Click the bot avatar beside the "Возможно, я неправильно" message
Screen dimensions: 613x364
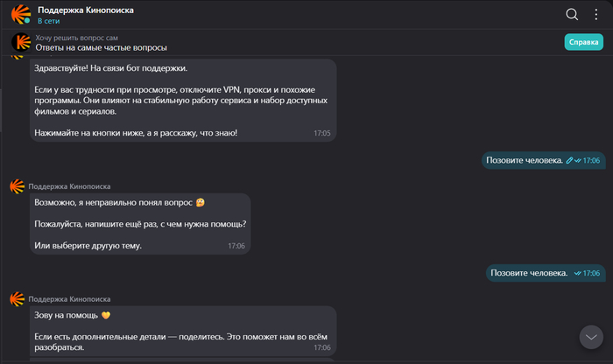(17, 186)
